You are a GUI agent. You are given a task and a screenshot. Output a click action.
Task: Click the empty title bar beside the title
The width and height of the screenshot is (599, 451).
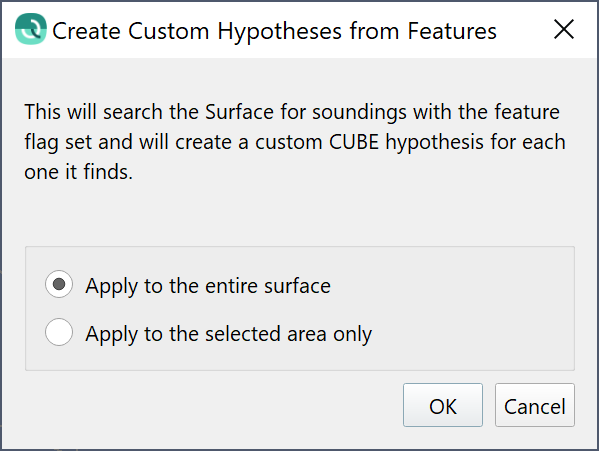(524, 30)
